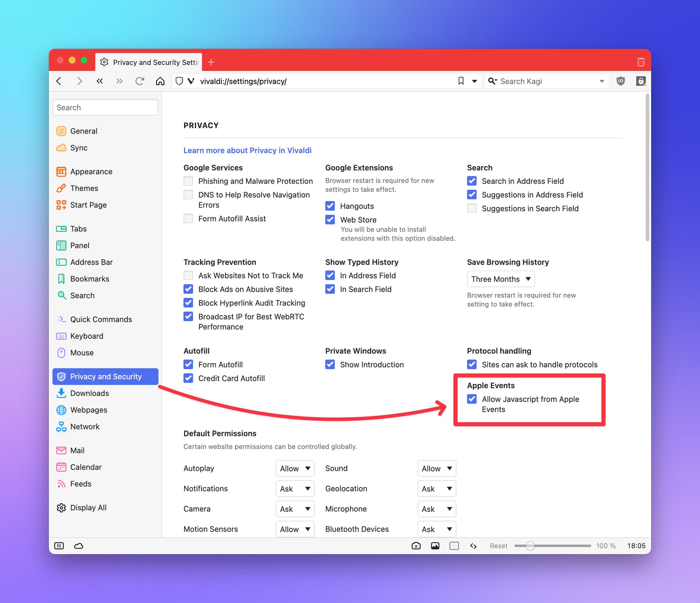Open Learn more about Privacy in Vivaldi
700x603 pixels.
(x=247, y=150)
